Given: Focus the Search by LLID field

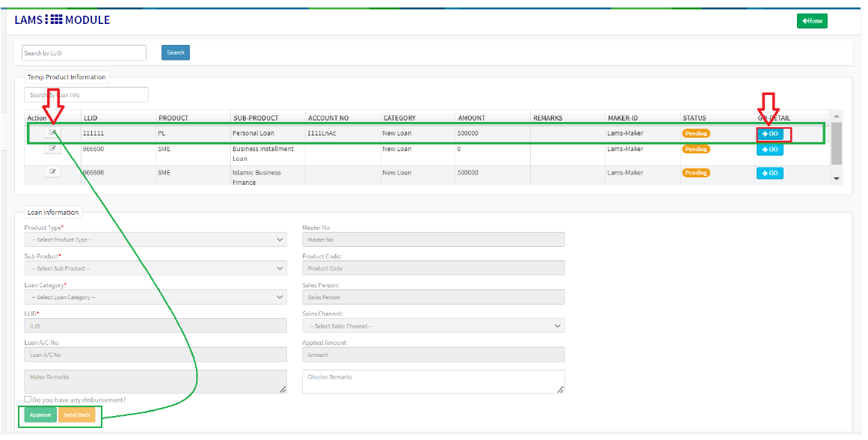Looking at the screenshot, I should [x=84, y=53].
